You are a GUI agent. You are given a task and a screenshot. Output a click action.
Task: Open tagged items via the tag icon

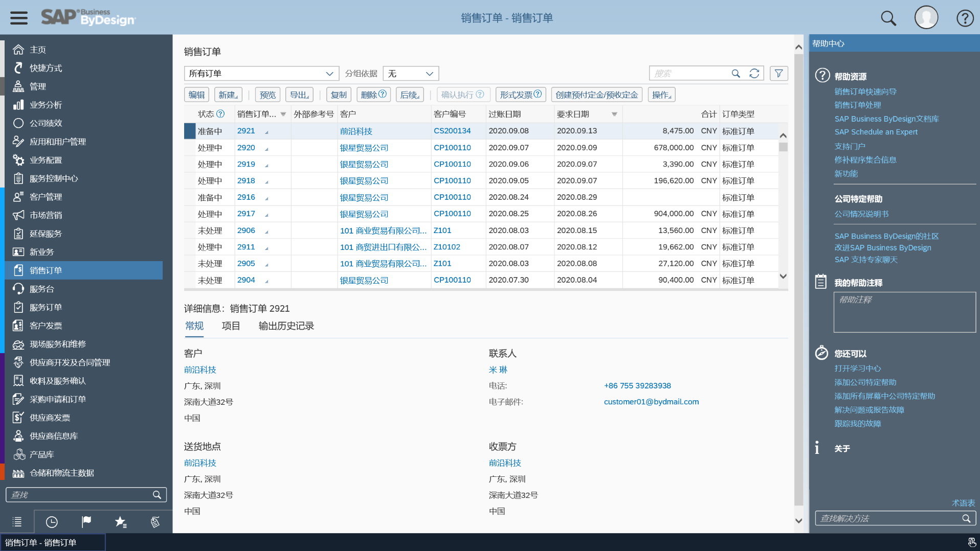[x=155, y=521]
